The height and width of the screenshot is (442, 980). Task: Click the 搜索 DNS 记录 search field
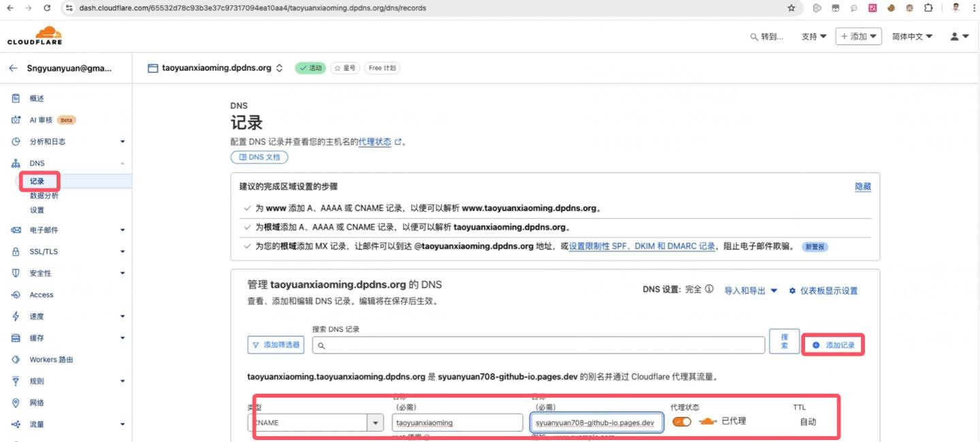click(x=538, y=345)
